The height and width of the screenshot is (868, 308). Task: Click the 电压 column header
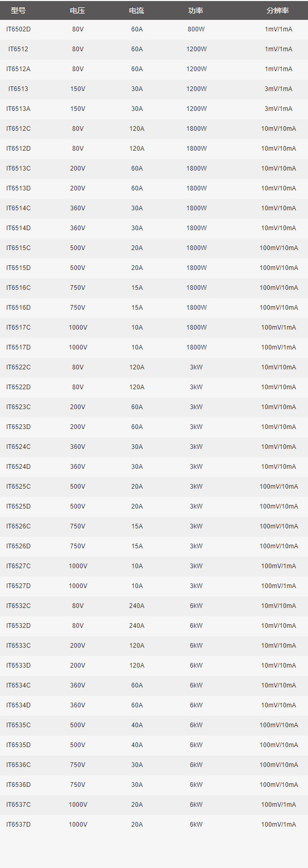click(77, 10)
